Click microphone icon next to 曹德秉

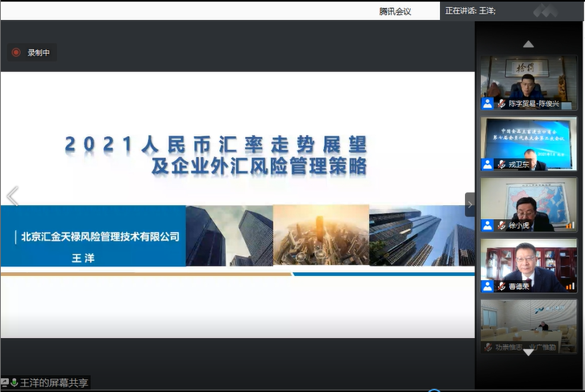click(501, 286)
